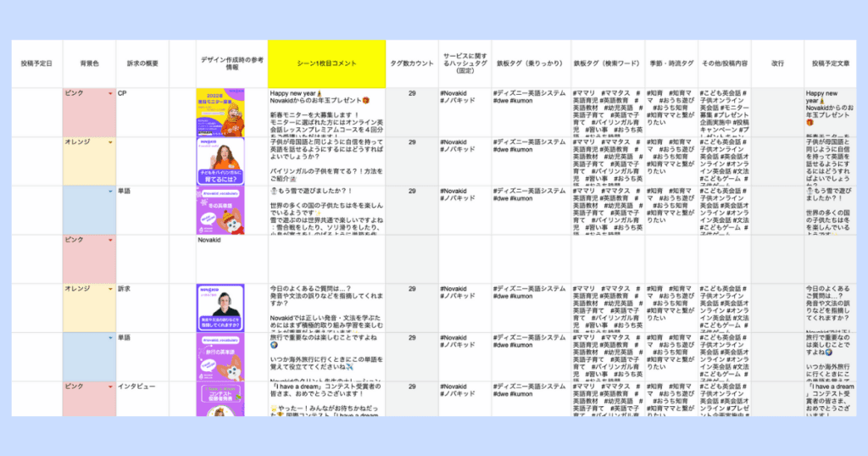
Task: Select the 投稿予定文章 cell starting 今日のよくある
Action: [830, 308]
